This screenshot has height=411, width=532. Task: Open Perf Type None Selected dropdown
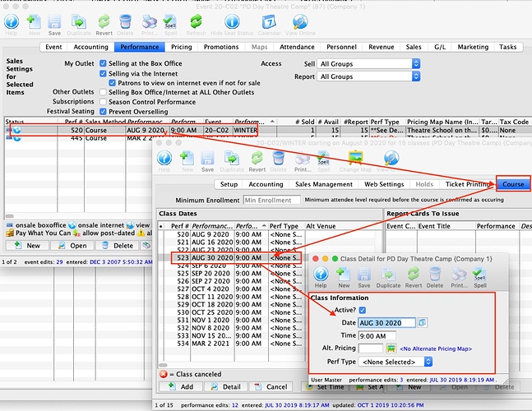pos(396,362)
